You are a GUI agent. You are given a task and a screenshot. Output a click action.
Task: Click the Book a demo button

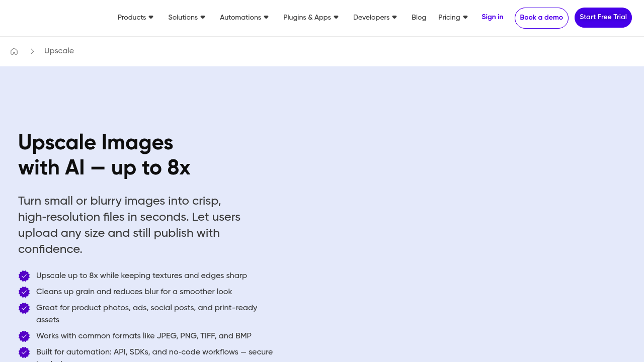tap(541, 18)
